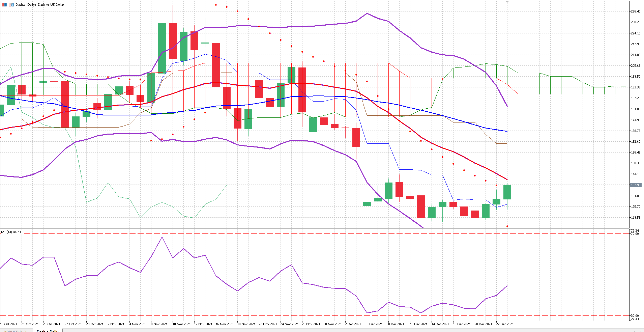Click the 22 Dec 2021 date label
644x332 pixels.
(x=505, y=324)
